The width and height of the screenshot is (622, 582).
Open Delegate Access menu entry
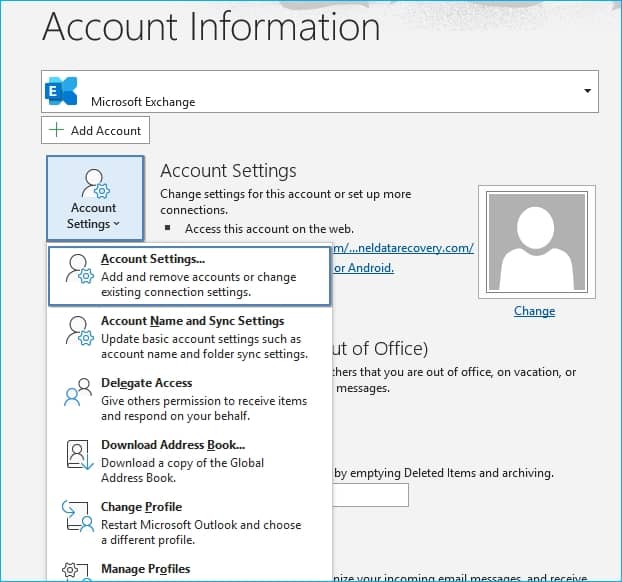(189, 400)
